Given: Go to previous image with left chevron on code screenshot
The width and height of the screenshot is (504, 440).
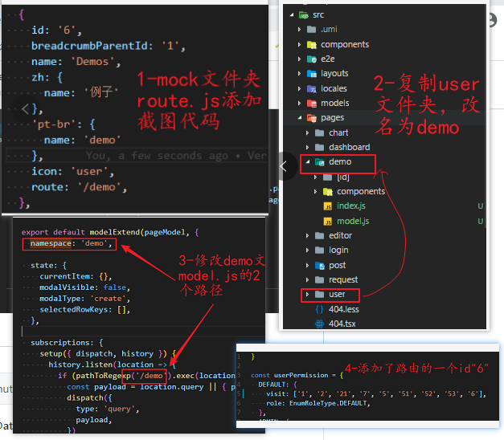Looking at the screenshot, I should coord(26,109).
